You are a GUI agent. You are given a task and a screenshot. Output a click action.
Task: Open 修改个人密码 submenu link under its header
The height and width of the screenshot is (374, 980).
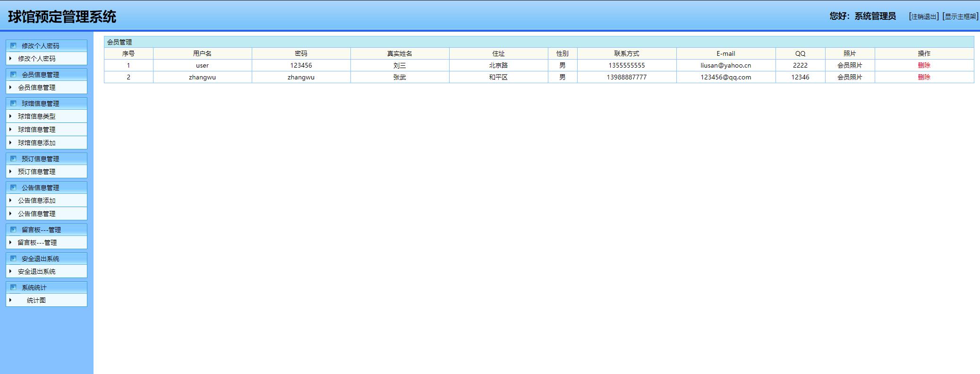pyautogui.click(x=37, y=59)
